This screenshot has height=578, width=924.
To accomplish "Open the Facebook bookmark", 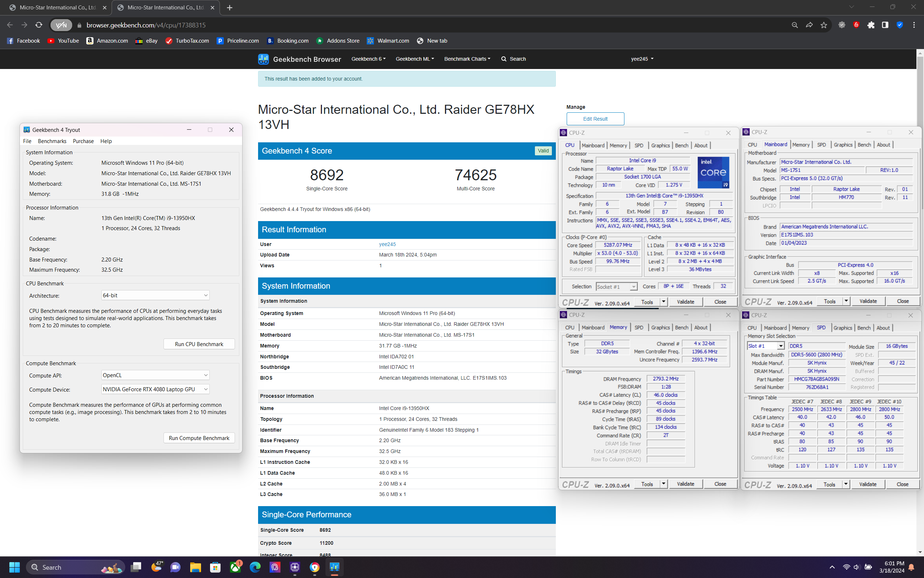I will point(23,40).
